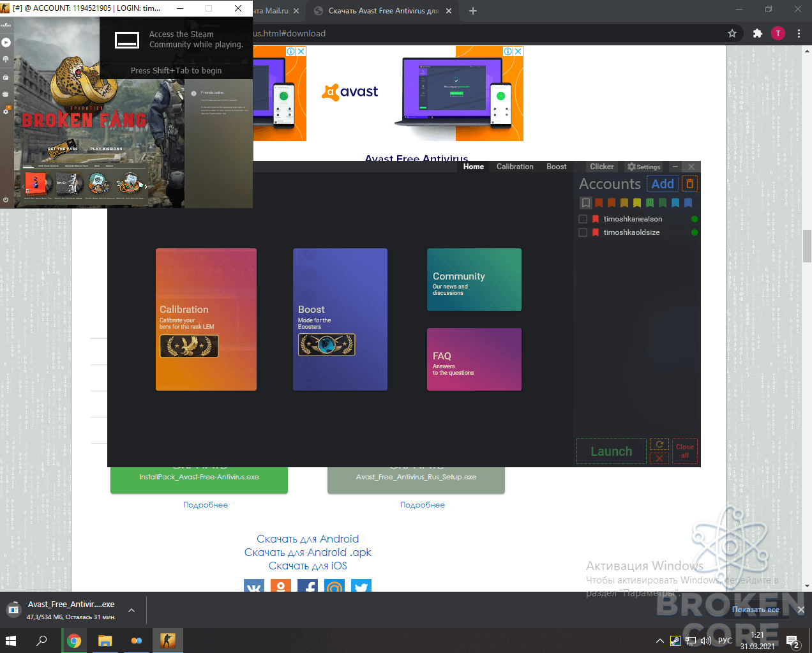812x653 pixels.
Task: Click red bookmark next to timoshkanealson
Action: [596, 219]
